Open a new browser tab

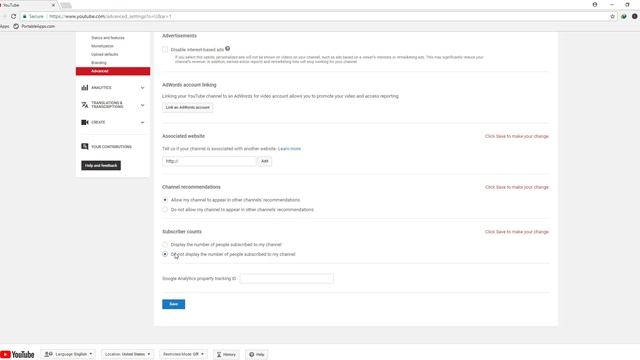(x=66, y=5)
